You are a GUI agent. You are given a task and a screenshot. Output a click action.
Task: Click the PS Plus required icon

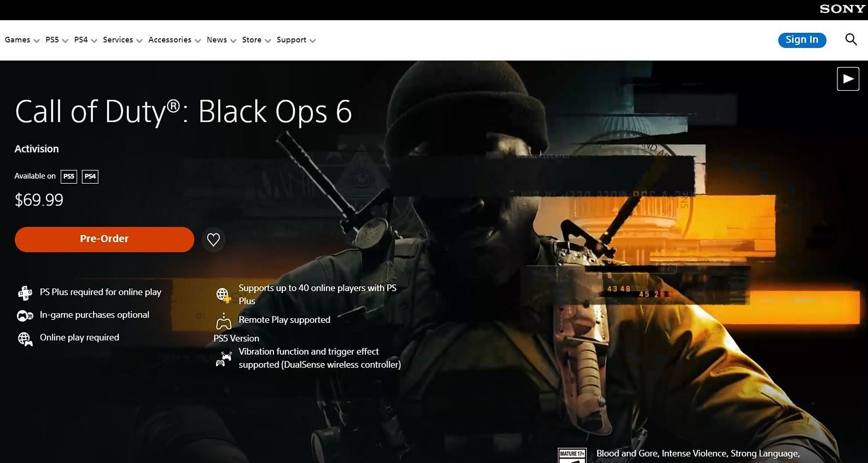(x=25, y=293)
